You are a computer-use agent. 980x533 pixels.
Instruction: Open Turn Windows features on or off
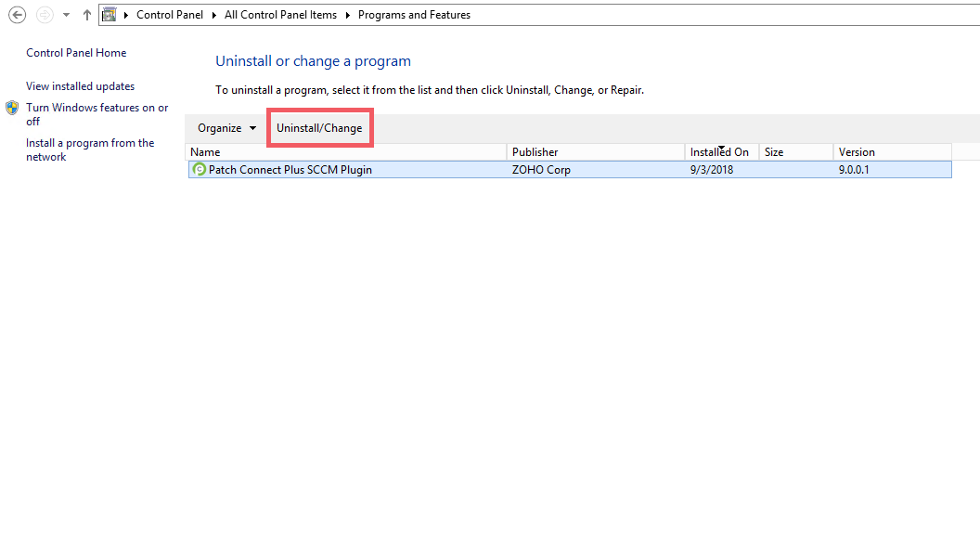[97, 114]
